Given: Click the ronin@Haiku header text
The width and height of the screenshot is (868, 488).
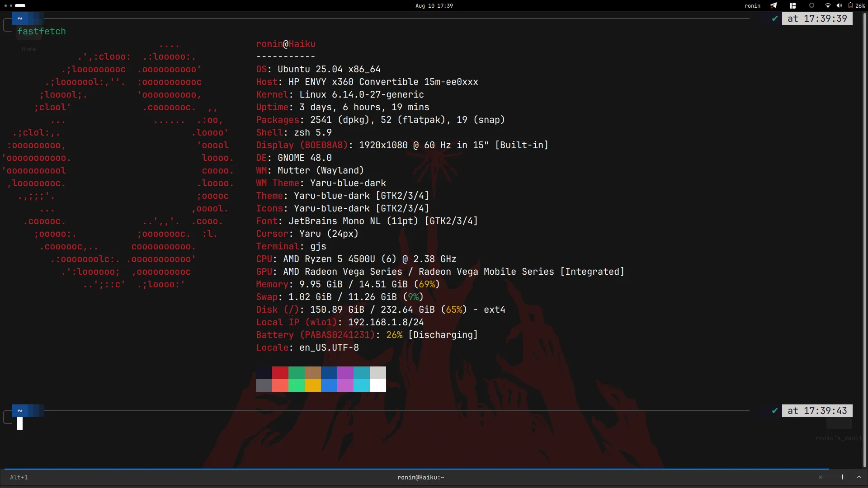Looking at the screenshot, I should [x=286, y=44].
